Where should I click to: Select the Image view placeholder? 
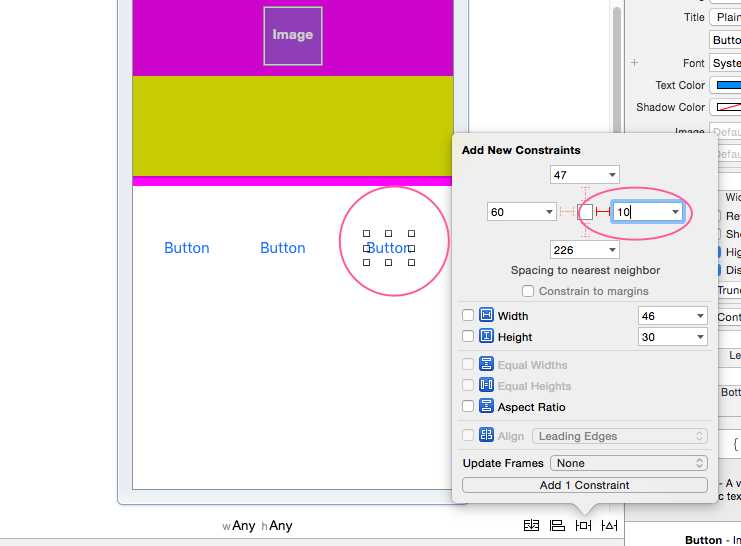click(x=293, y=36)
